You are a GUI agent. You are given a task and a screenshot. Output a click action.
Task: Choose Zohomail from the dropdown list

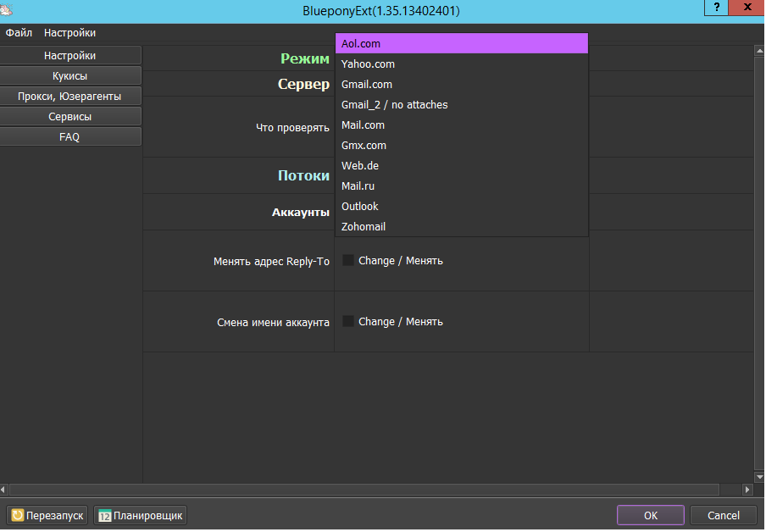(462, 227)
